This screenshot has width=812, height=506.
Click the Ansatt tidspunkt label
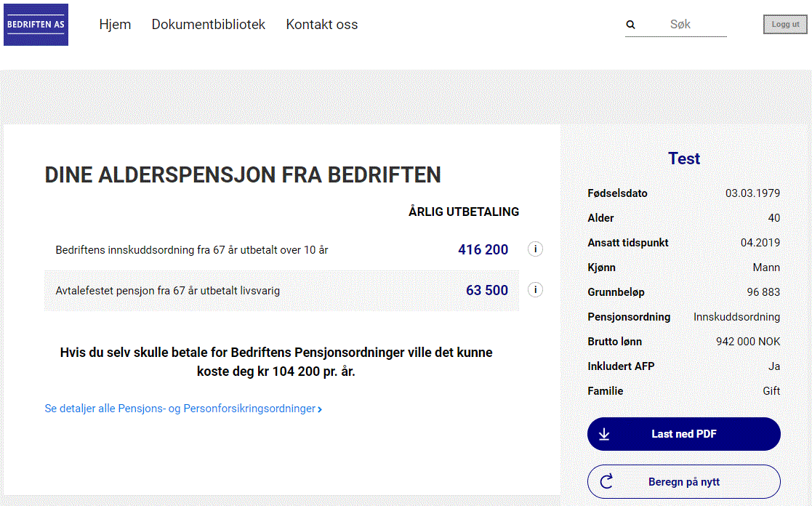tap(627, 243)
